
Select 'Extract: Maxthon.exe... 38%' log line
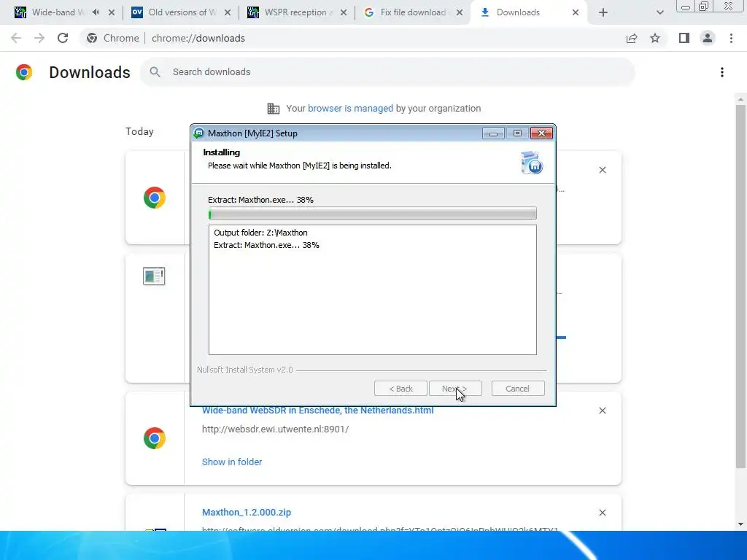[x=266, y=245]
